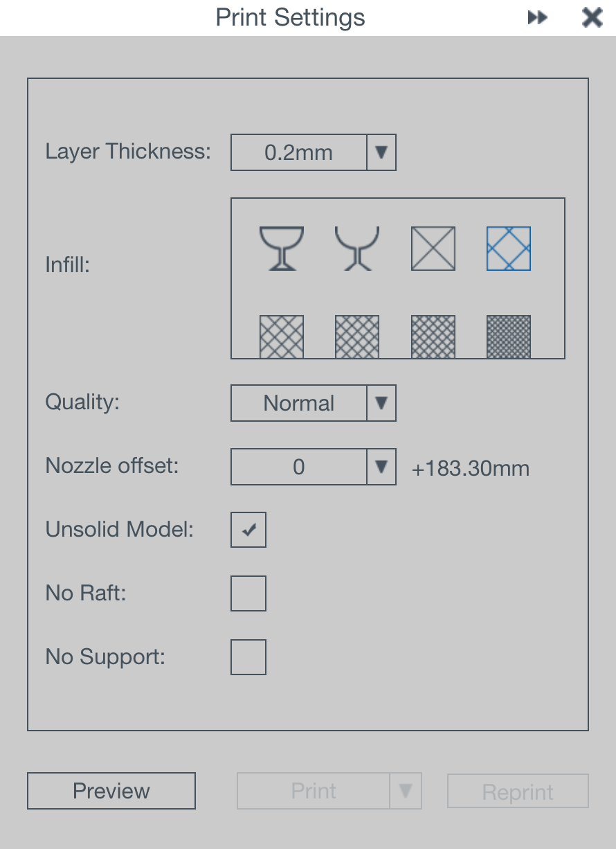This screenshot has height=849, width=616.
Task: Click the double-arrow expand icon in title bar
Action: (538, 18)
